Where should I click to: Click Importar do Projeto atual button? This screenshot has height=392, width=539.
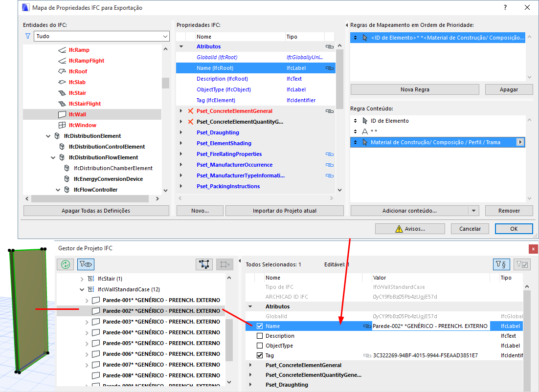[x=285, y=211]
